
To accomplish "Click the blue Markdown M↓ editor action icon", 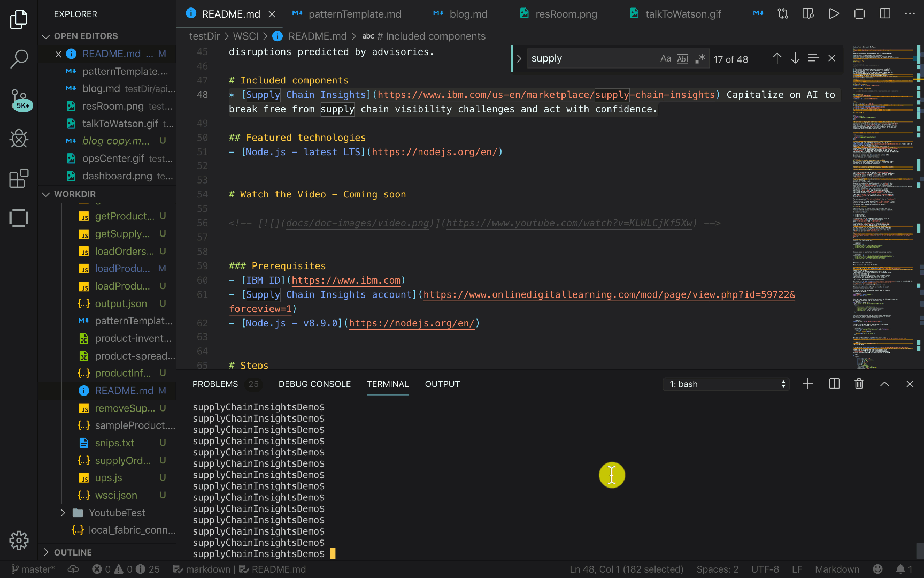I will coord(758,13).
